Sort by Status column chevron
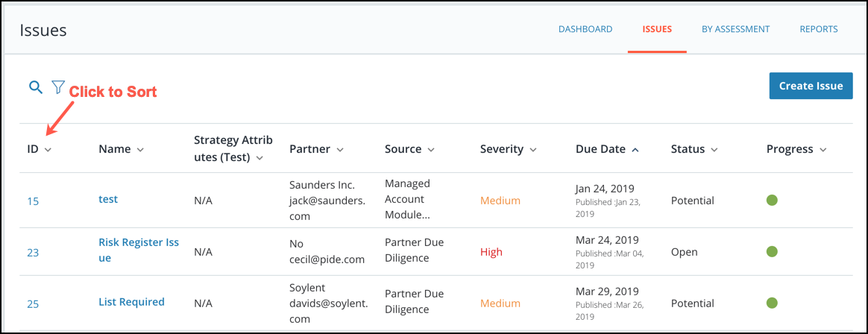This screenshot has height=334, width=868. (x=714, y=150)
